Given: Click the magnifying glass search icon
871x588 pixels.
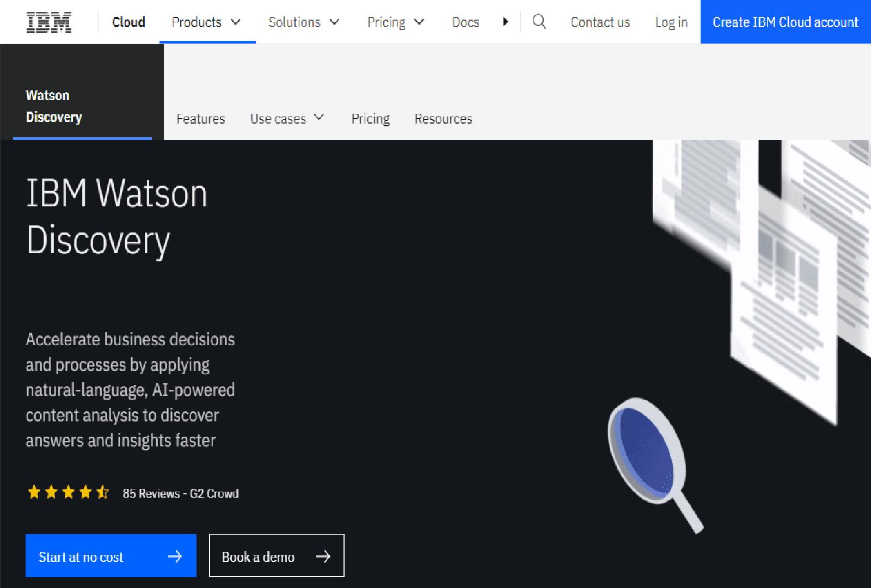Looking at the screenshot, I should pyautogui.click(x=539, y=22).
